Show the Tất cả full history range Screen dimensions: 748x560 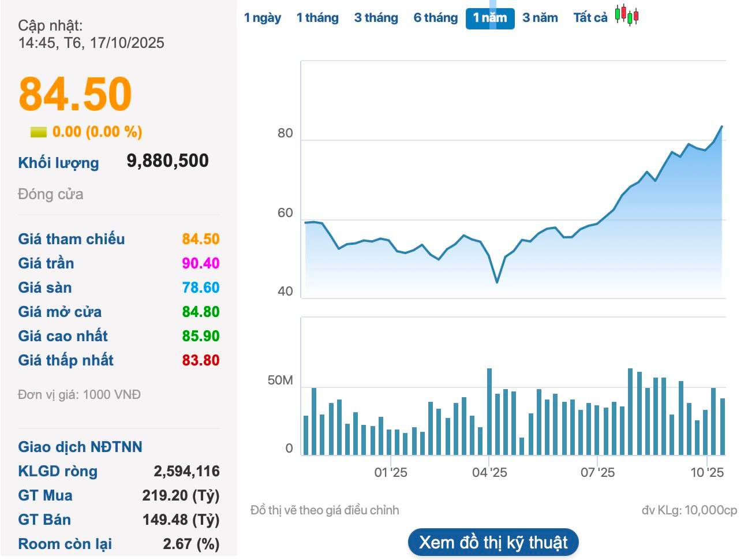pyautogui.click(x=590, y=17)
